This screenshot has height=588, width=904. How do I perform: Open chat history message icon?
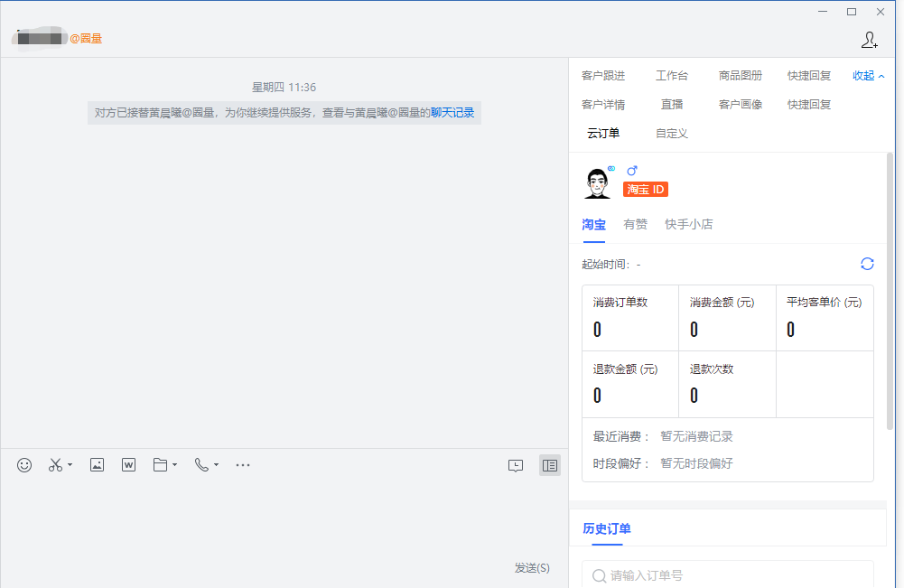point(516,466)
